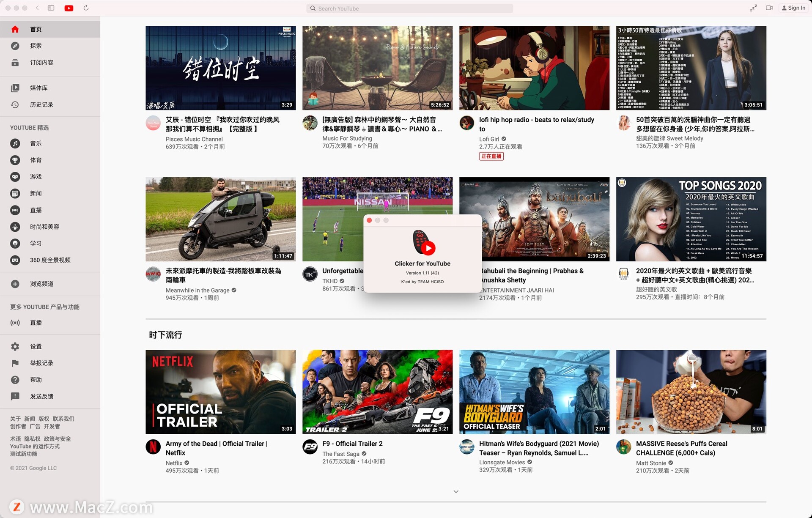Image resolution: width=812 pixels, height=518 pixels.
Task: Click the 新闻 news icon
Action: pyautogui.click(x=15, y=194)
